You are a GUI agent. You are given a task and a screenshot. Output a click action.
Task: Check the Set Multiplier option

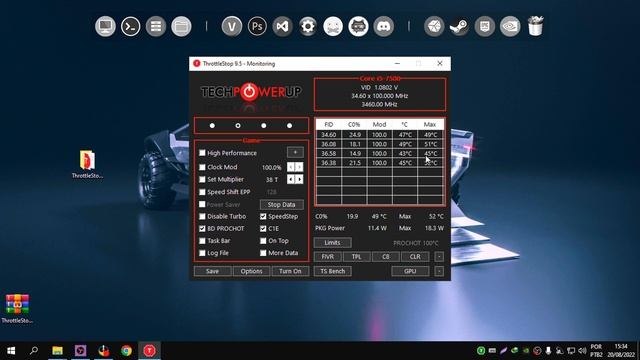click(202, 179)
